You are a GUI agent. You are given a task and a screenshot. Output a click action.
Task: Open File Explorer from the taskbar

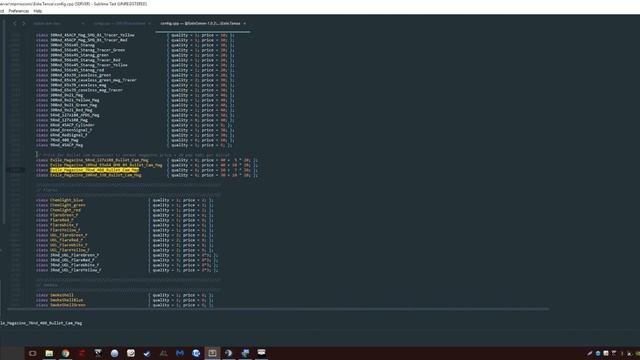coord(49,353)
